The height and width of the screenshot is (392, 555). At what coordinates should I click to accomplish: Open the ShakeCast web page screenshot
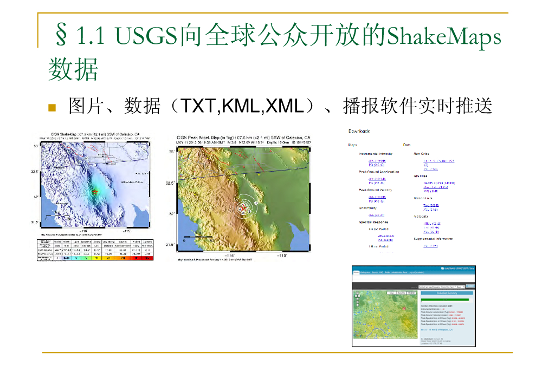414,306
